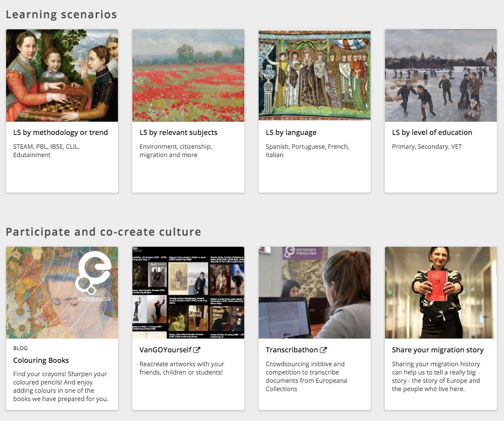Open the Transcribathon title link
The height and width of the screenshot is (421, 504).
(292, 350)
